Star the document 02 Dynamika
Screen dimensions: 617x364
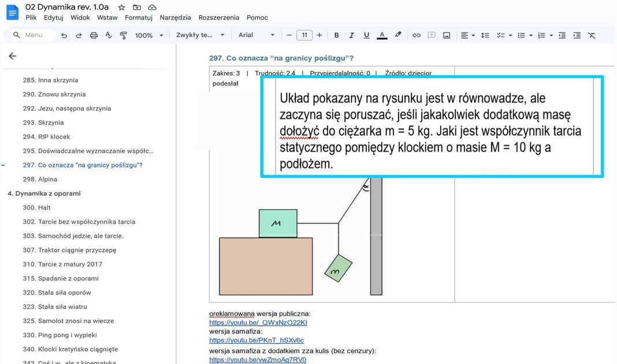(x=121, y=8)
